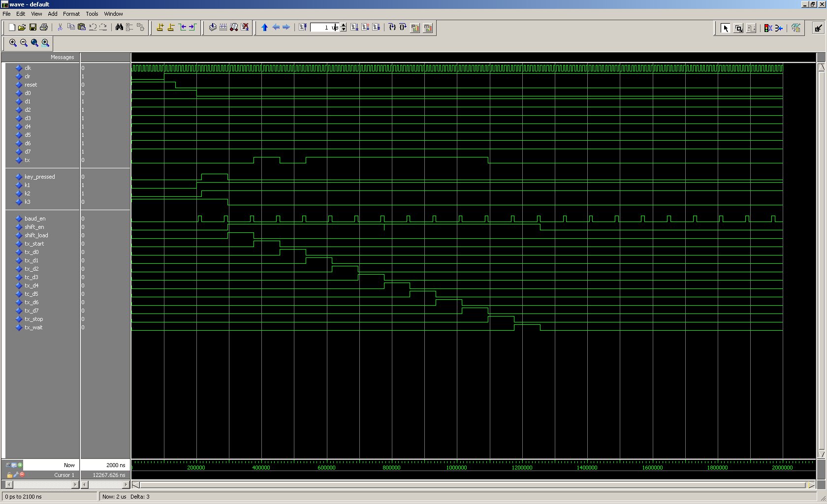This screenshot has width=827, height=504.
Task: Click the Zoom Out magnifier icon
Action: coord(24,43)
